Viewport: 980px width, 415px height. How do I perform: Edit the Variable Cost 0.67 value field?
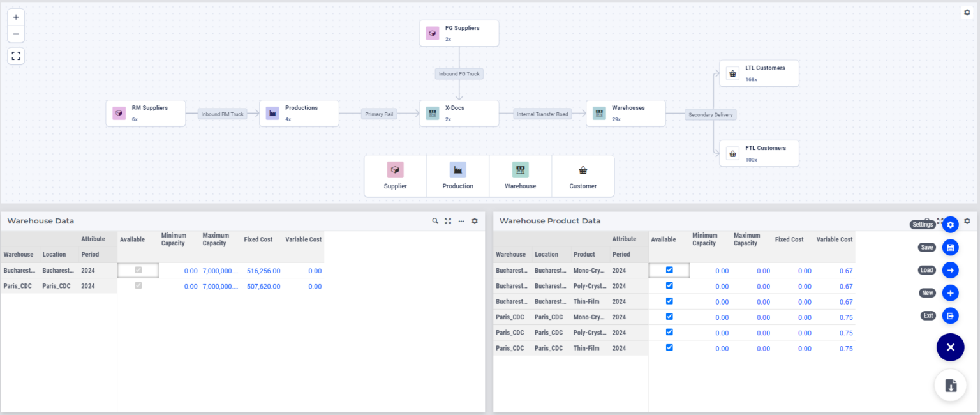pyautogui.click(x=846, y=270)
